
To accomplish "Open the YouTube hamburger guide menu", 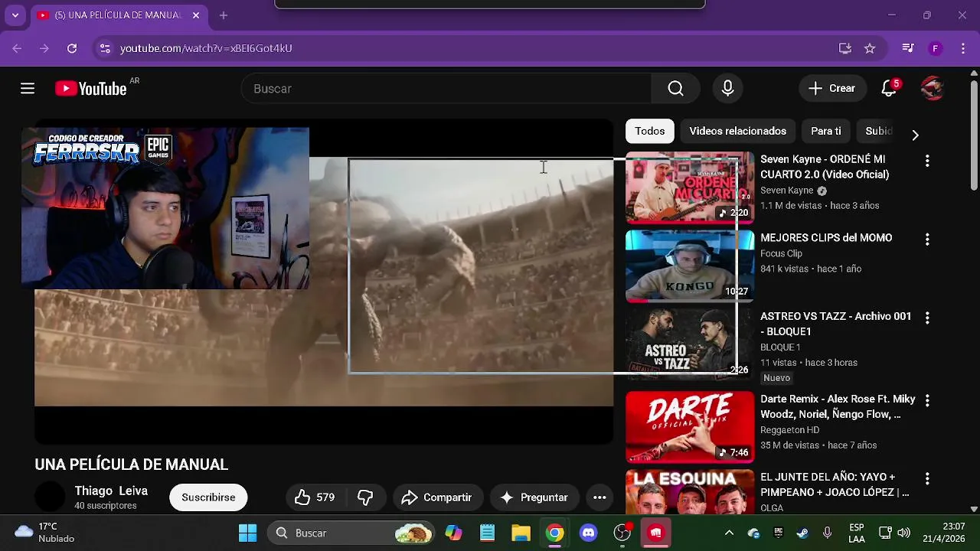I will [28, 89].
